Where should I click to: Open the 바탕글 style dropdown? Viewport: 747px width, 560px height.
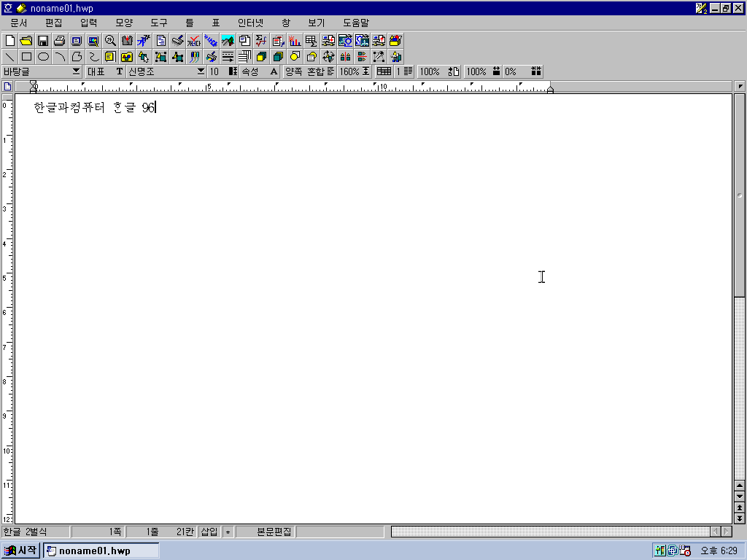[42, 71]
